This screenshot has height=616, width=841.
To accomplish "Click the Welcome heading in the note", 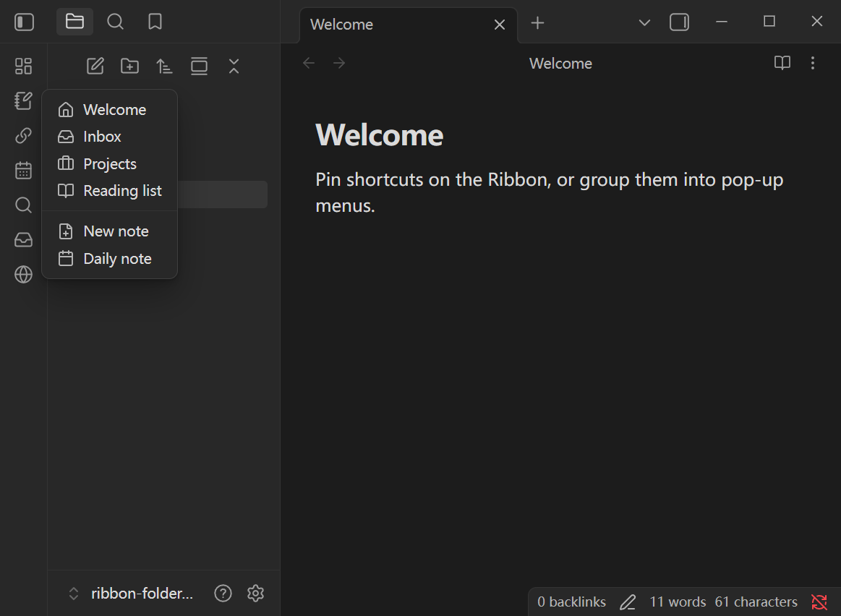I will (379, 134).
